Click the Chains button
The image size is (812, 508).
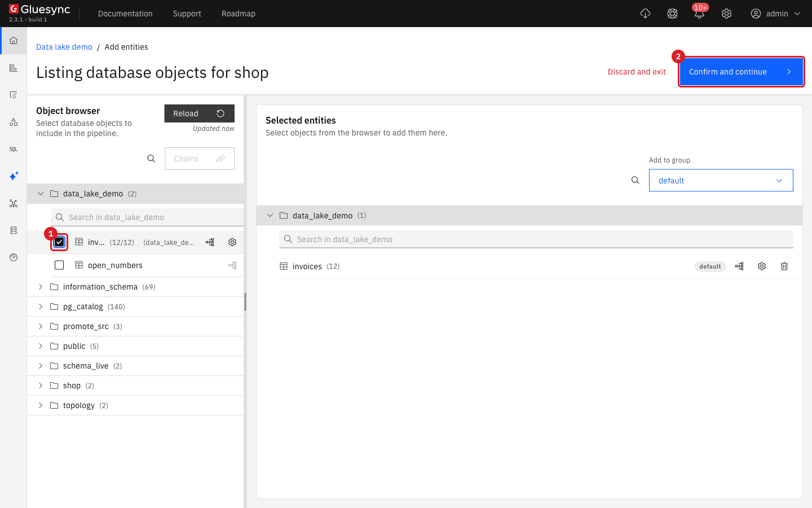click(x=200, y=159)
